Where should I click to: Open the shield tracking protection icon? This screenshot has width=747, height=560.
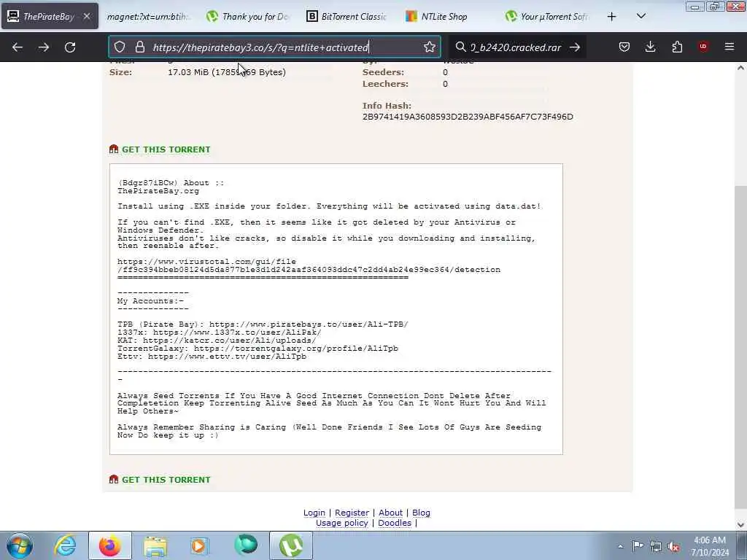(x=120, y=47)
